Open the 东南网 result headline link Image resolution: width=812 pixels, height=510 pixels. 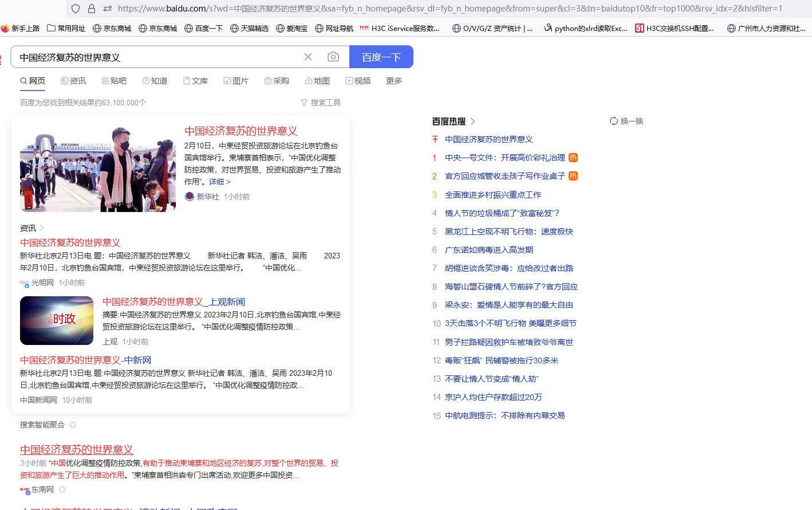coord(77,450)
